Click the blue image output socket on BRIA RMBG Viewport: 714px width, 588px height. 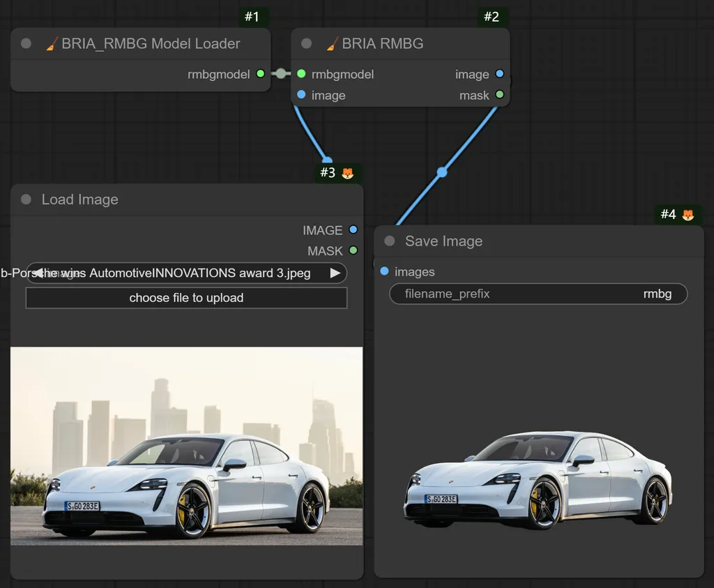point(501,74)
